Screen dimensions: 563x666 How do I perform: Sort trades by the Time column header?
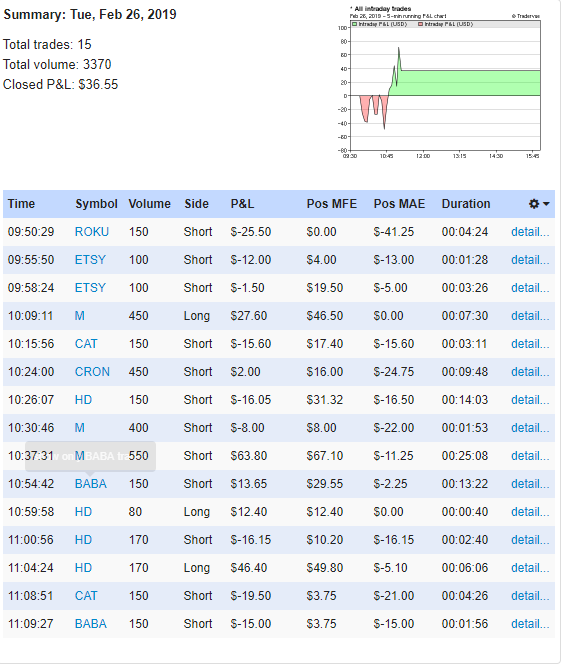coord(21,204)
